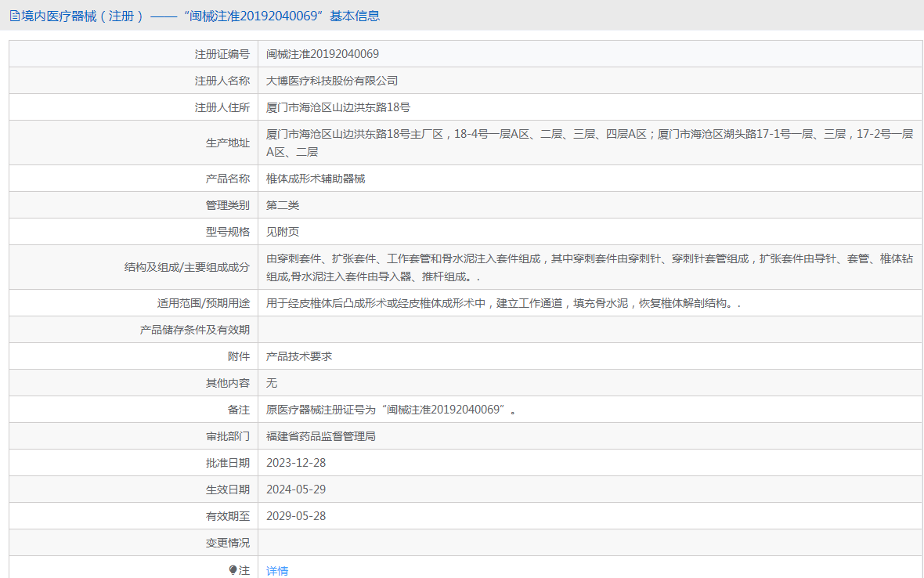Click the product name 椎体成形术辅助器械
The height and width of the screenshot is (578, 924).
click(x=316, y=179)
